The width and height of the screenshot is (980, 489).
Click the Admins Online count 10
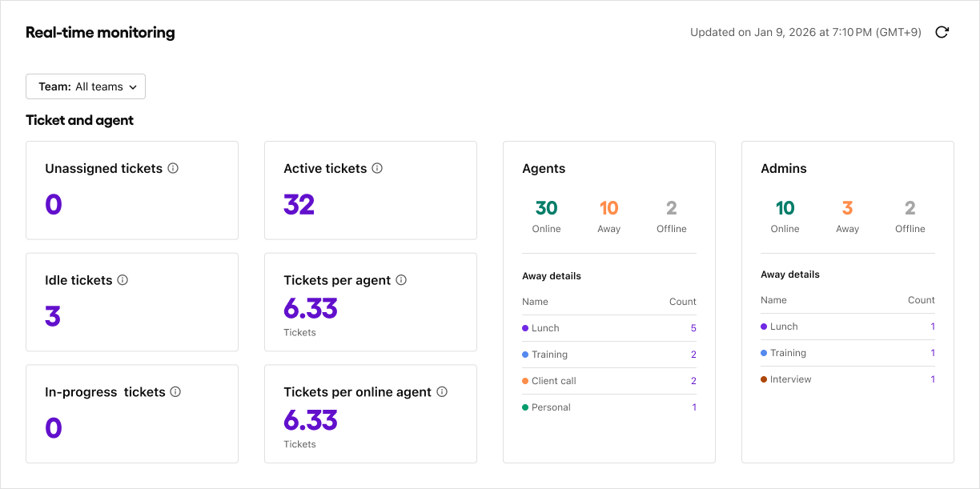coord(785,206)
